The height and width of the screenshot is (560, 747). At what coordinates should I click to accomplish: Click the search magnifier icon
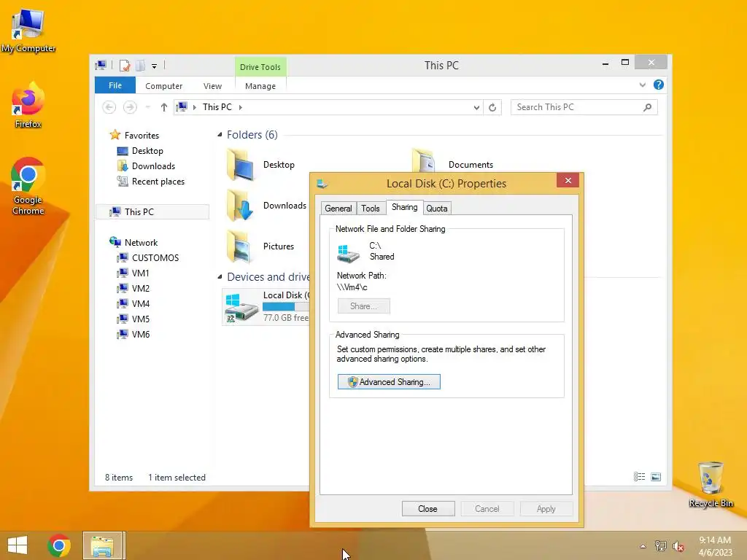648,107
